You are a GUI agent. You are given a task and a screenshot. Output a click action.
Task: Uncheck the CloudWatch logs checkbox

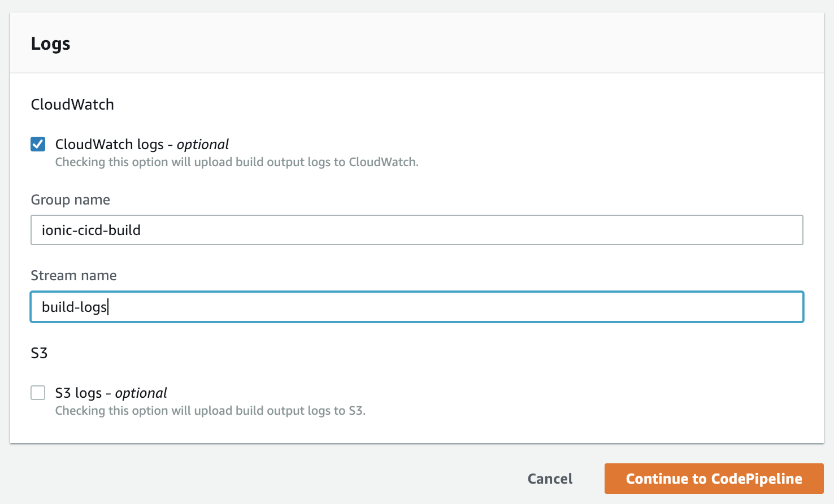pos(38,145)
